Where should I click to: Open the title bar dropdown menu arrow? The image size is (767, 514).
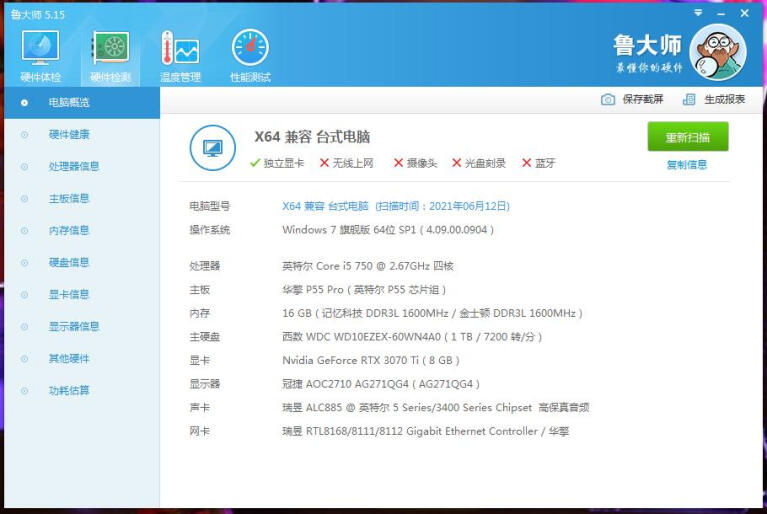click(697, 14)
